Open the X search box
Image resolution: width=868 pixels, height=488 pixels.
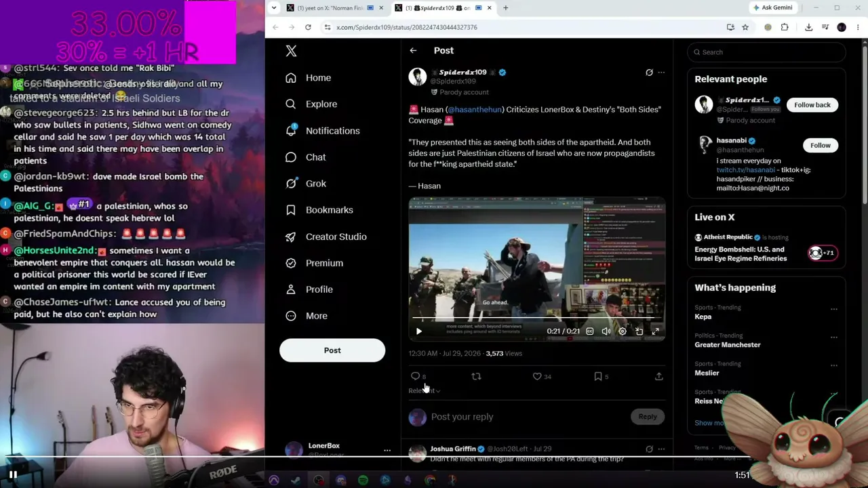pyautogui.click(x=766, y=52)
